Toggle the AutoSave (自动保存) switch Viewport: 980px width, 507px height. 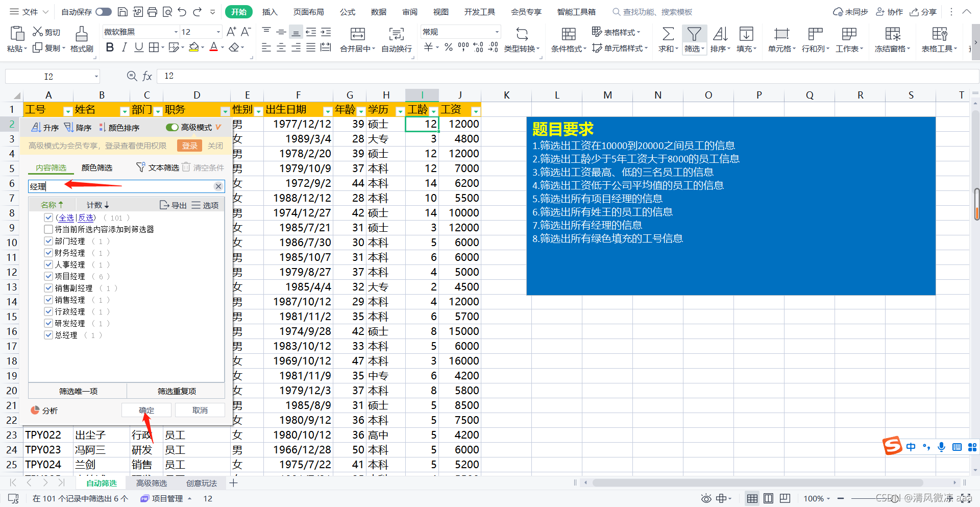104,12
